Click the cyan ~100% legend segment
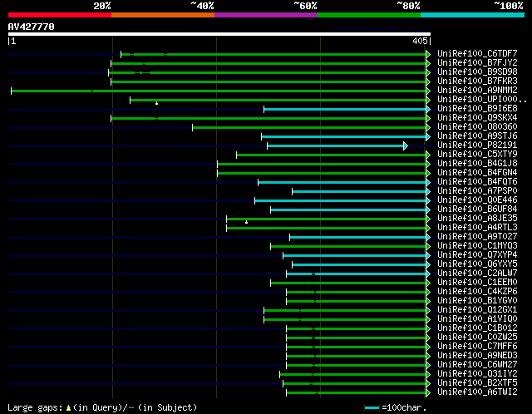532x414 pixels. pyautogui.click(x=473, y=15)
